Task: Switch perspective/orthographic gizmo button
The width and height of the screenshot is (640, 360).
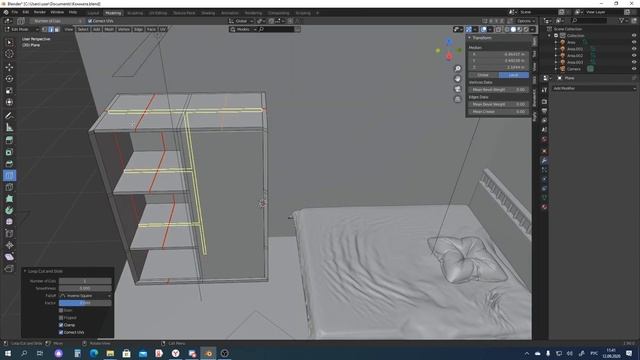Action: click(x=458, y=99)
